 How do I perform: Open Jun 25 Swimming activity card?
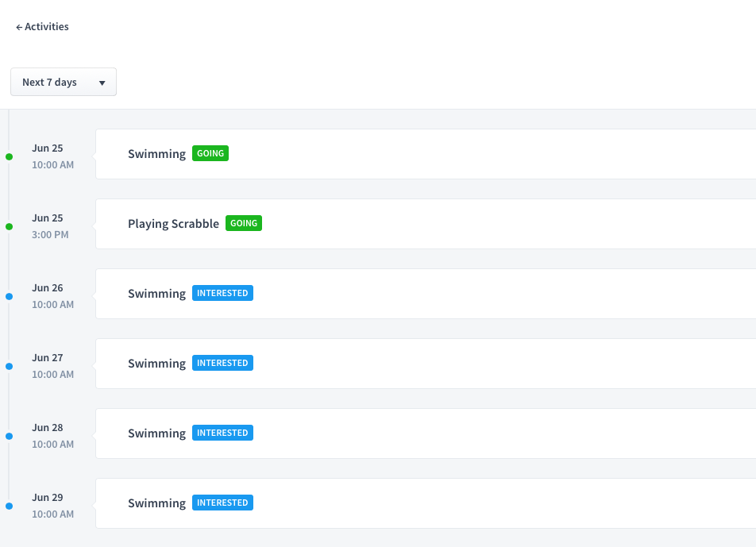pos(426,154)
